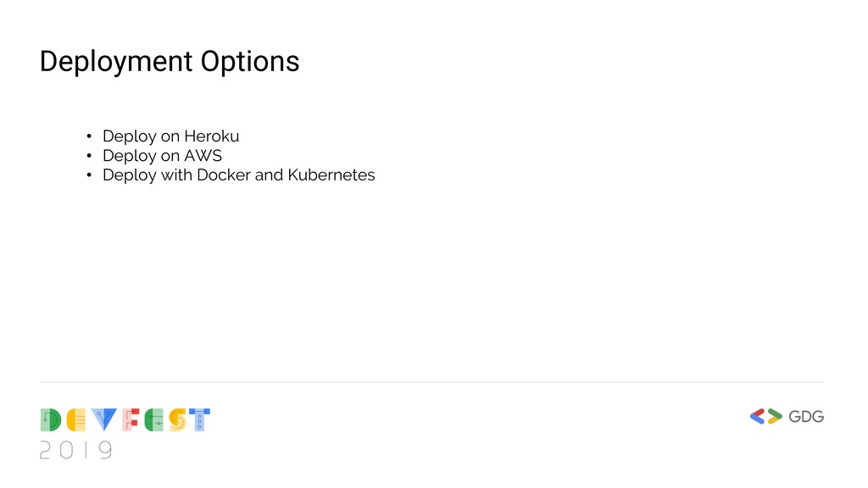Click the blue V in DevFest logo
The image size is (868, 488).
point(104,420)
